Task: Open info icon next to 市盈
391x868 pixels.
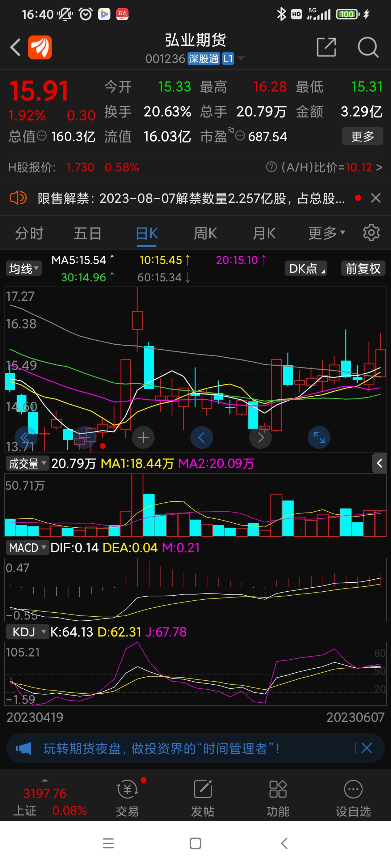Action: pos(240,136)
